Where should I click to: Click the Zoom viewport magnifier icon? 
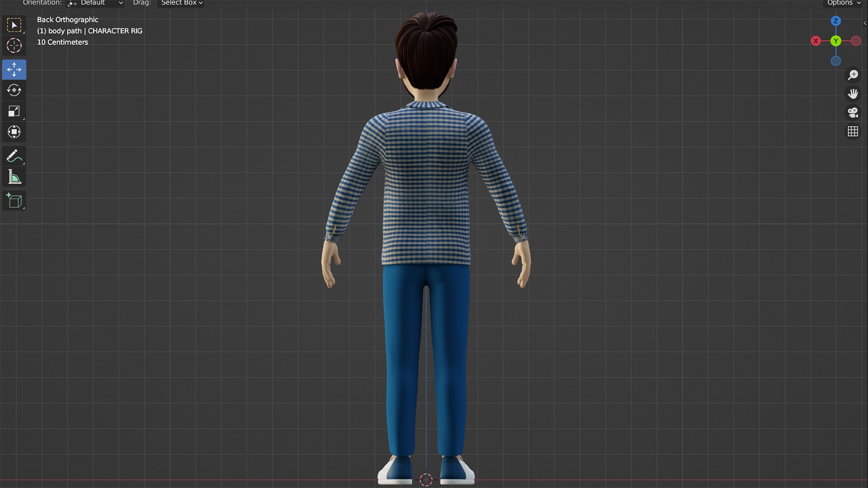point(853,75)
